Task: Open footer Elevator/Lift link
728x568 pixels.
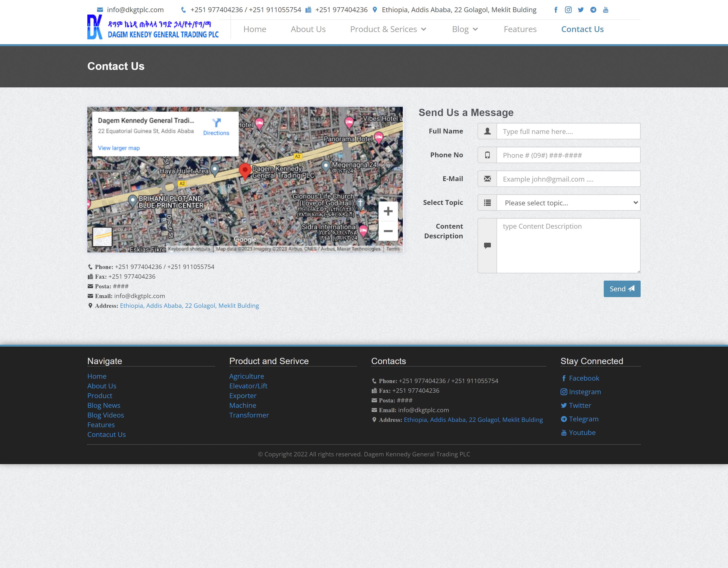Action: coord(248,386)
